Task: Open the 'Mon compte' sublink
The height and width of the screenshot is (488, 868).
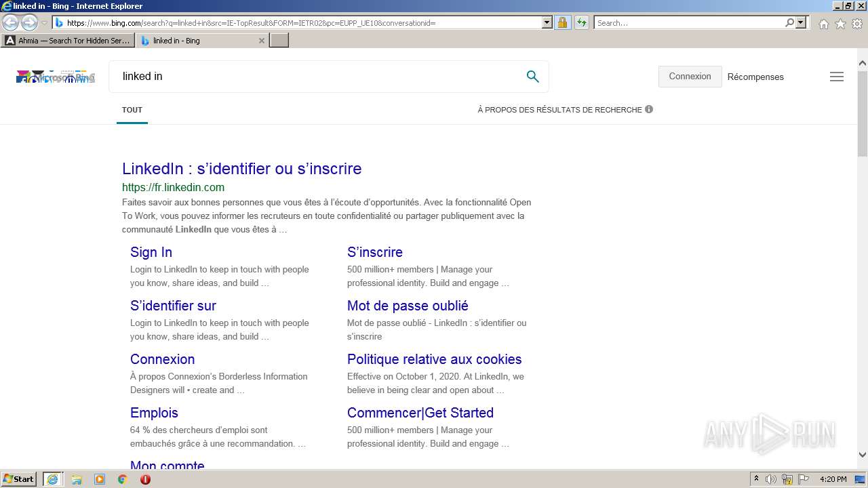Action: (167, 465)
